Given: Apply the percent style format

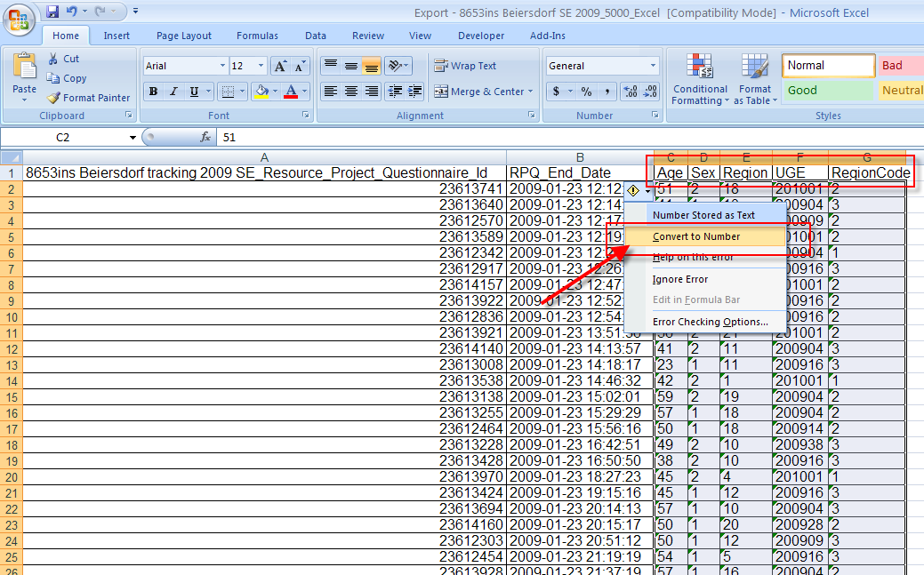Looking at the screenshot, I should [586, 92].
